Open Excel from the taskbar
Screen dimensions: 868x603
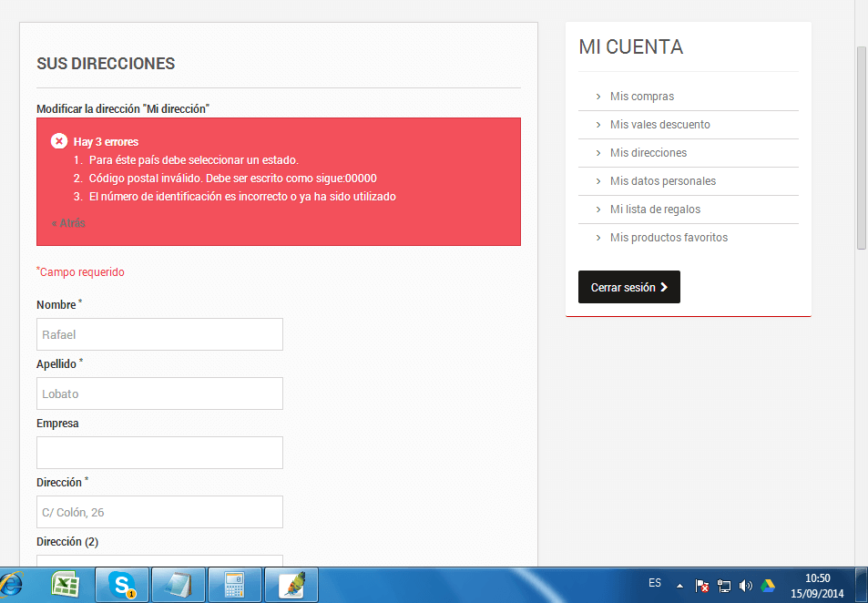click(x=66, y=585)
